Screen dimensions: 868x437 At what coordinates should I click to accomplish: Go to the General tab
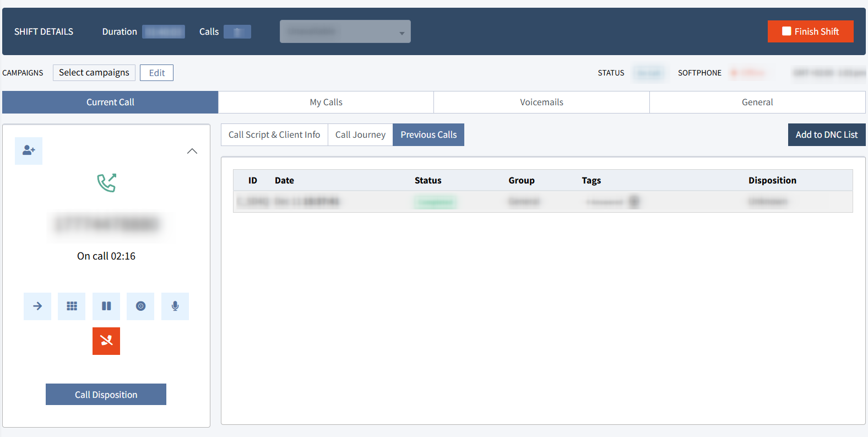click(757, 102)
